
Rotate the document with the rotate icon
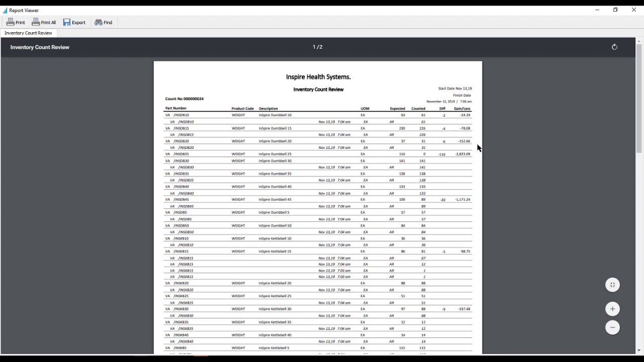coord(614,47)
